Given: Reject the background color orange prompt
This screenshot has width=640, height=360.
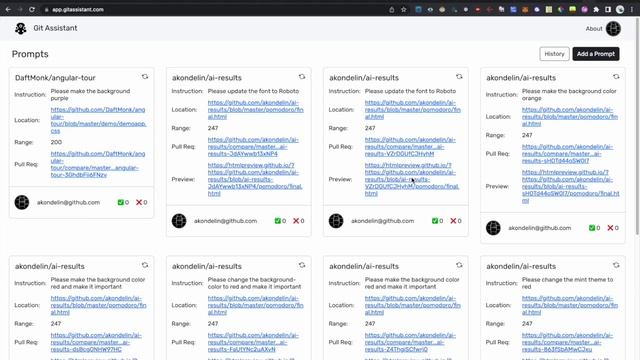Looking at the screenshot, I should 610,228.
